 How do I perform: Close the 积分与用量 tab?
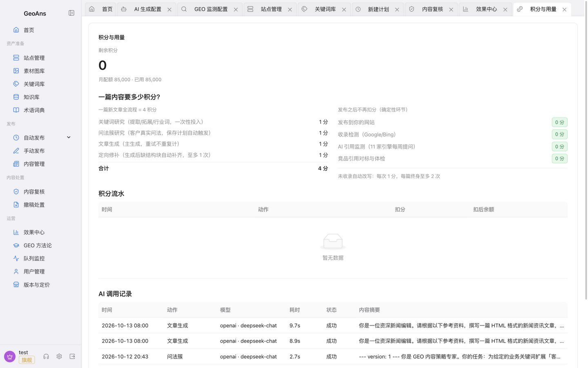click(x=564, y=9)
